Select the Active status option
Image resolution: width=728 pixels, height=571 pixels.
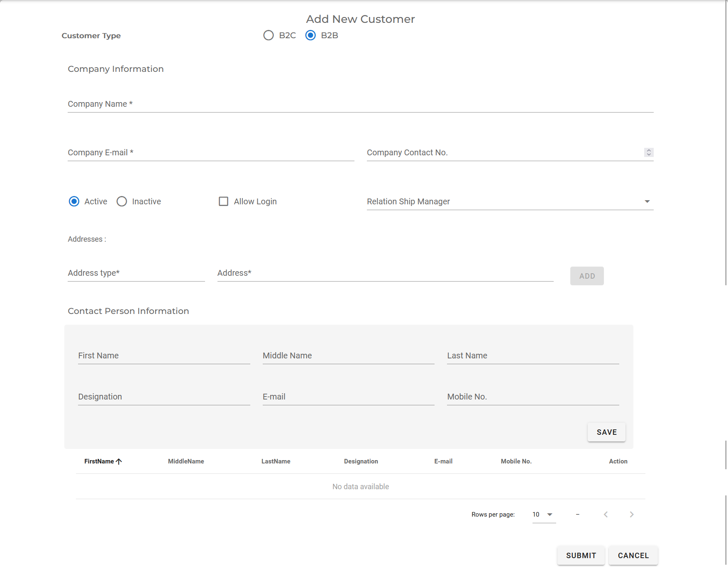point(74,201)
